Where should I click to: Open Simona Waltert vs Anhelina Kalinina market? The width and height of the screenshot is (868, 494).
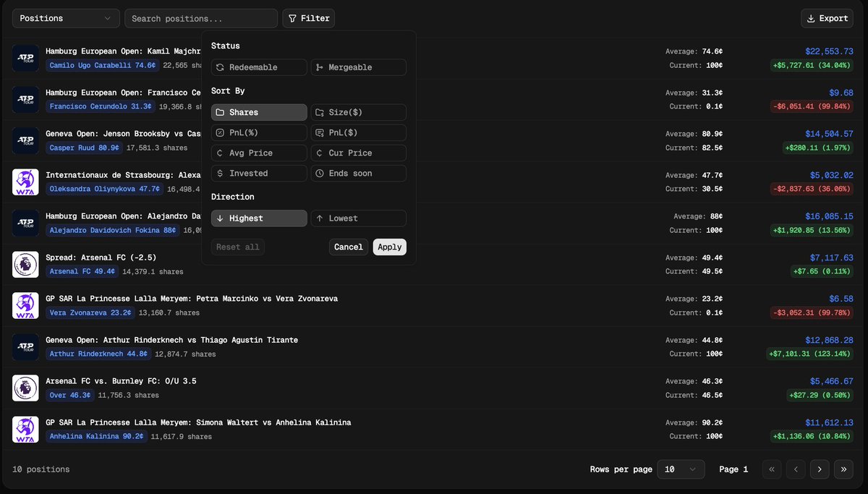(198, 422)
